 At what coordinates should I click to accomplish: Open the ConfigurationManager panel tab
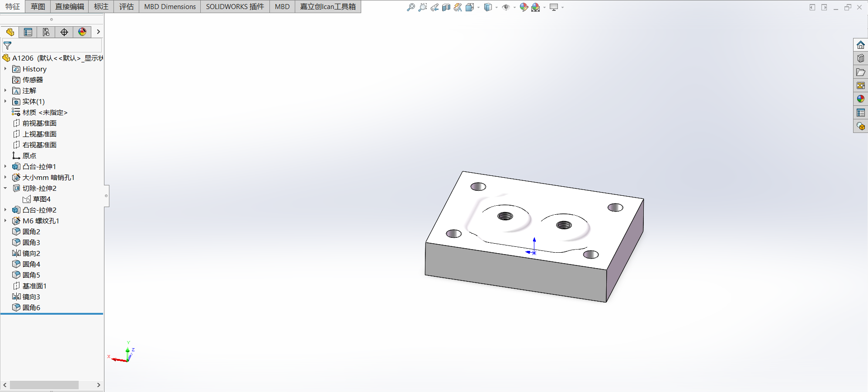[x=46, y=32]
